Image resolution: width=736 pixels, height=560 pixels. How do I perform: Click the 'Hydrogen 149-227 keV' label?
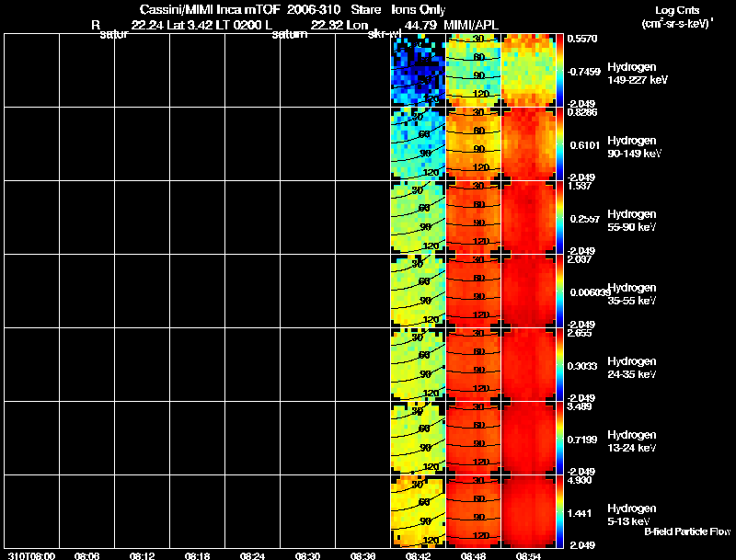(637, 74)
